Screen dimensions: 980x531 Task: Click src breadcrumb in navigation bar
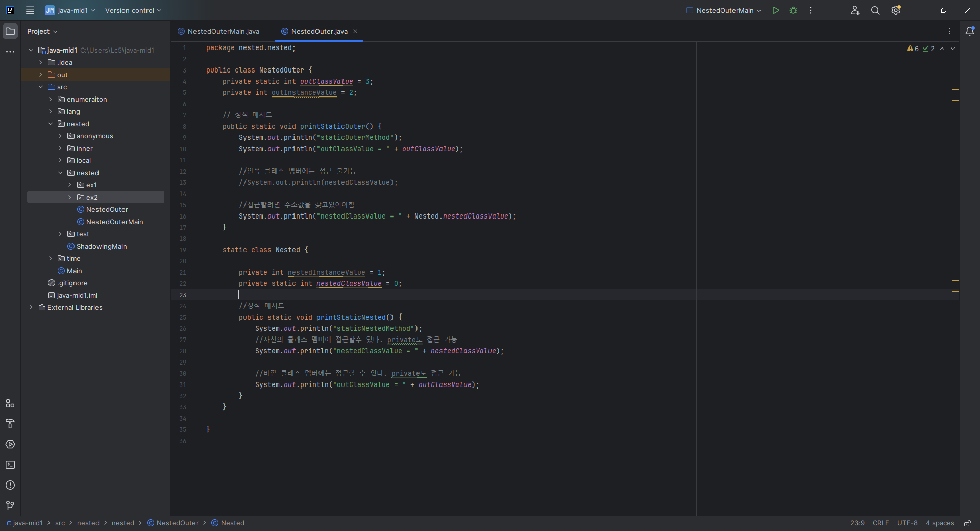coord(60,523)
